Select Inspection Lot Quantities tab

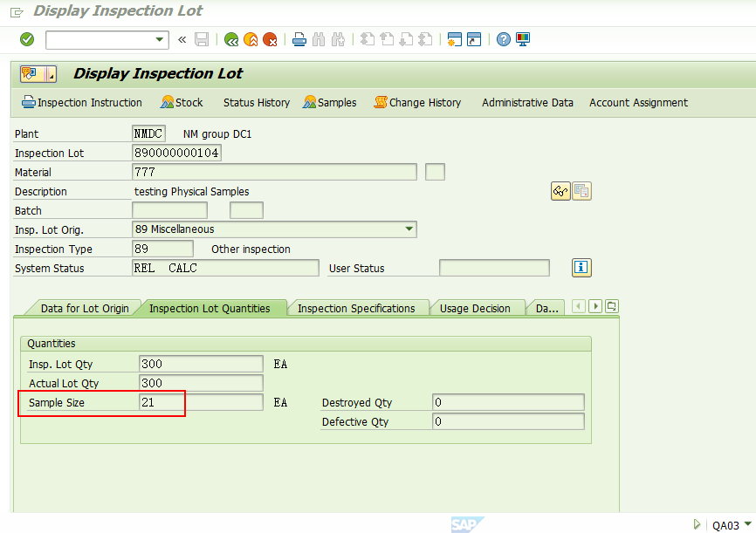(210, 309)
